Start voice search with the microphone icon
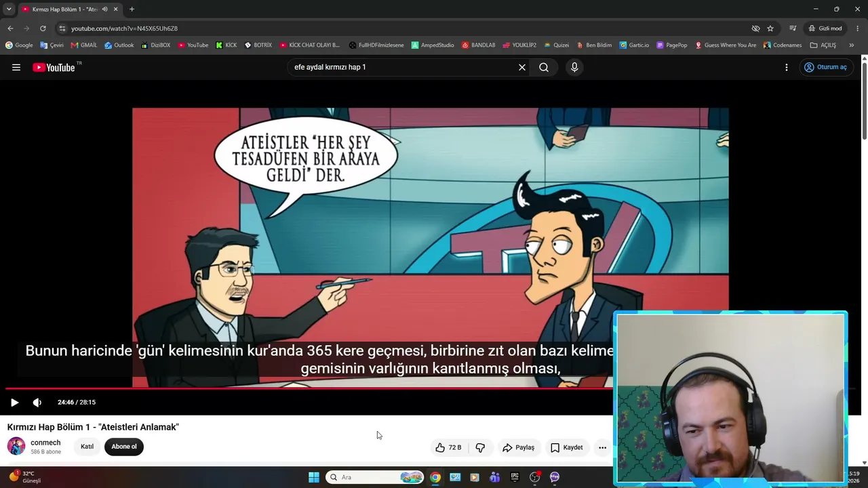Image resolution: width=868 pixels, height=488 pixels. tap(574, 67)
